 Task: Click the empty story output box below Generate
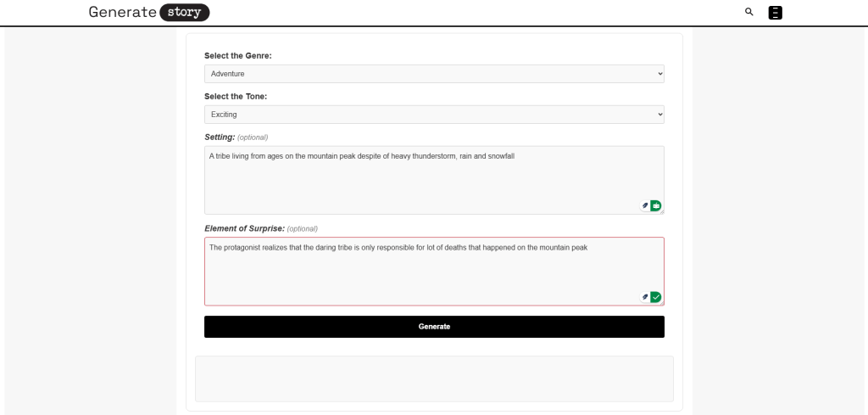(434, 379)
